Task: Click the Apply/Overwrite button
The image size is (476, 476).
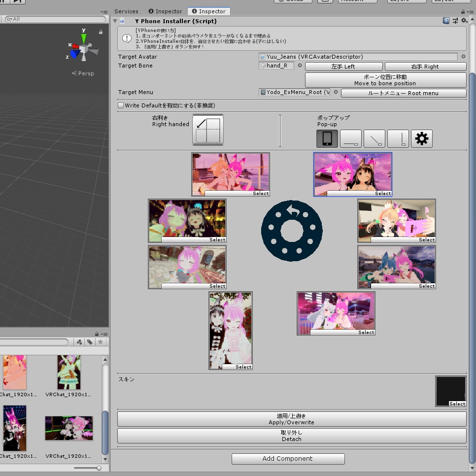Action: point(292,419)
